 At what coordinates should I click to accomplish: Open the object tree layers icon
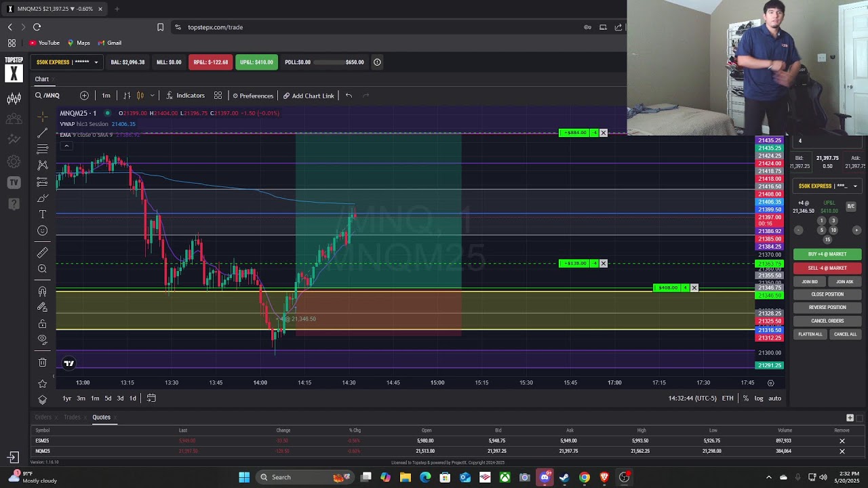pos(43,399)
